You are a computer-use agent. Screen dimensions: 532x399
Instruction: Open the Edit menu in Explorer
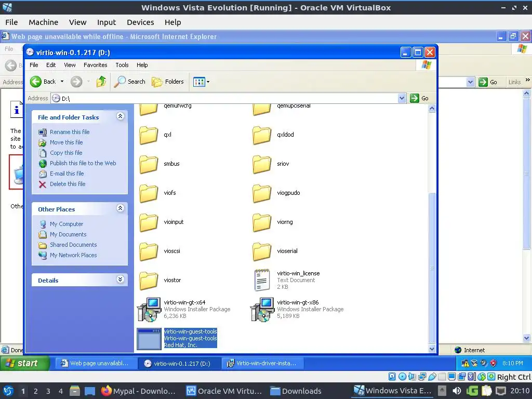tap(51, 65)
